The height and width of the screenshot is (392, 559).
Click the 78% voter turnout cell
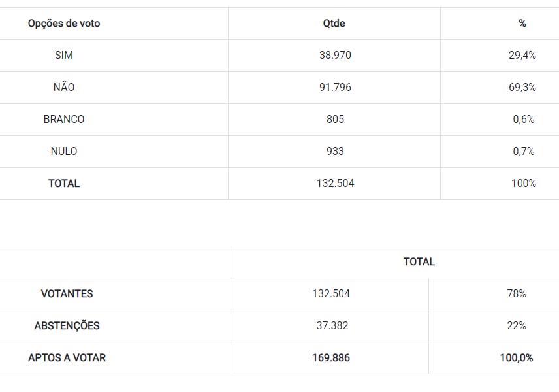point(517,293)
